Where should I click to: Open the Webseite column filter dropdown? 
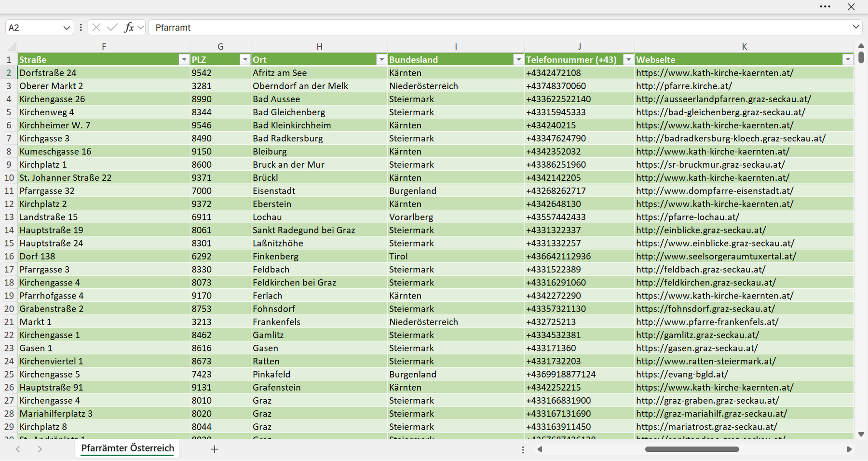click(848, 59)
